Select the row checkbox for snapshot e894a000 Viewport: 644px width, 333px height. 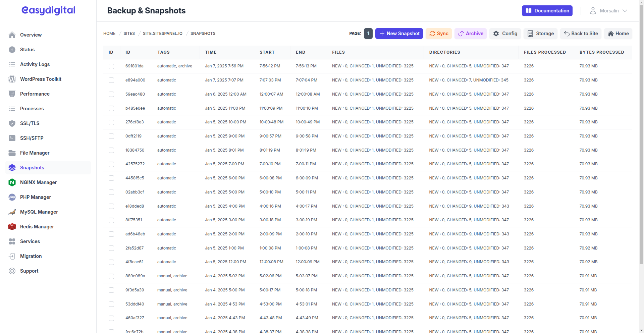pyautogui.click(x=111, y=80)
